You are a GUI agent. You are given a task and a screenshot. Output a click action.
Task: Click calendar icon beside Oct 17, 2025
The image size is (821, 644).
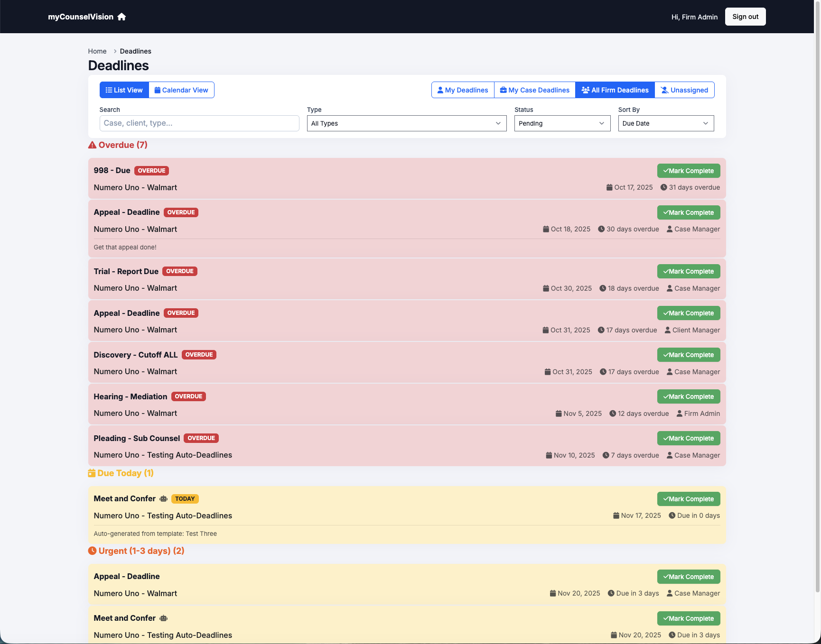point(609,187)
